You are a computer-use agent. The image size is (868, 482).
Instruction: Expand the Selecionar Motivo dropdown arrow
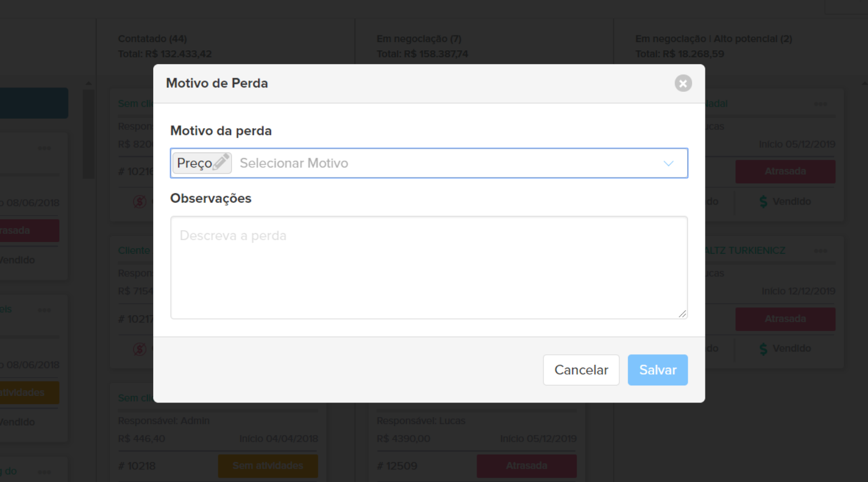click(x=668, y=164)
